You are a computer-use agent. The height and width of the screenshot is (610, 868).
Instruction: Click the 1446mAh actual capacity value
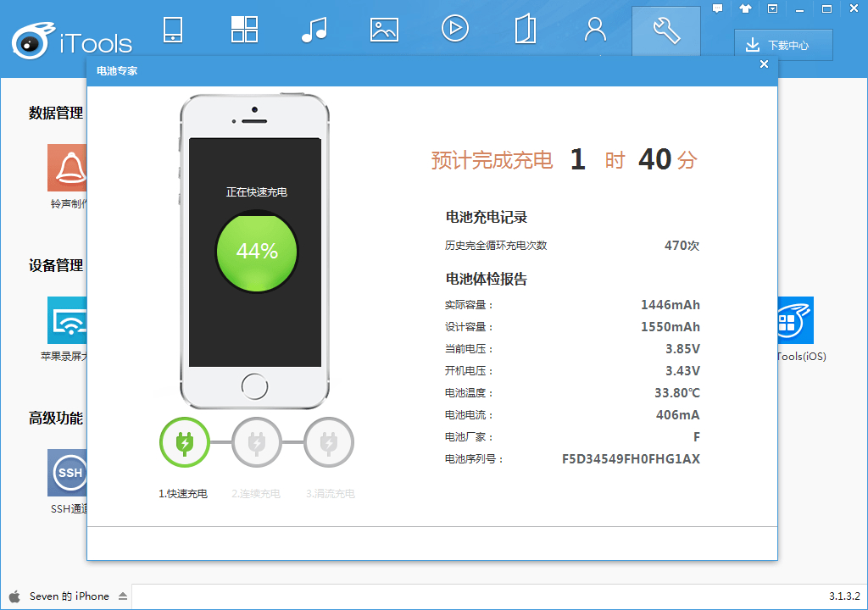click(670, 305)
